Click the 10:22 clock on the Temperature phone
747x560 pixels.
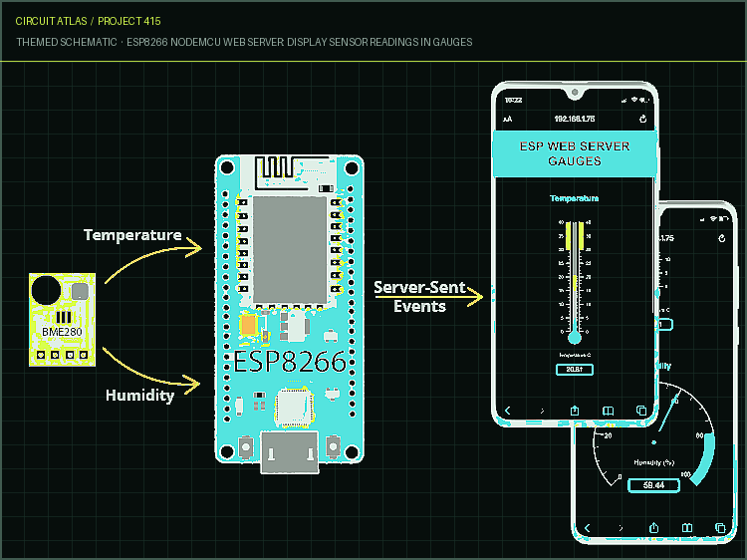pyautogui.click(x=513, y=100)
